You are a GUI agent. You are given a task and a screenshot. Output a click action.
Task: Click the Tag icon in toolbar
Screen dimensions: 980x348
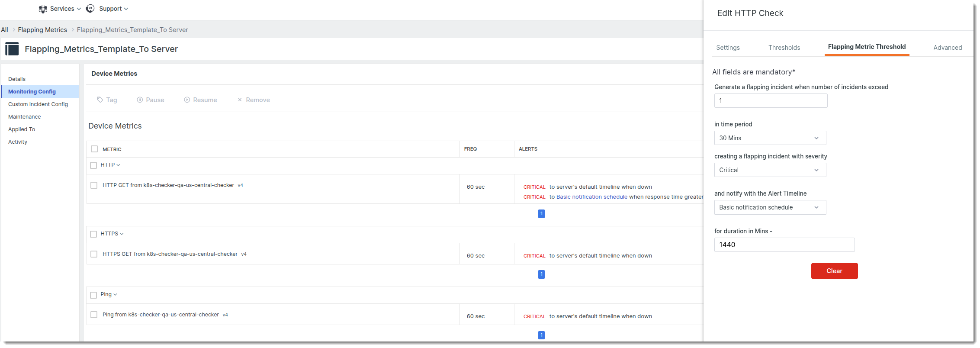100,100
